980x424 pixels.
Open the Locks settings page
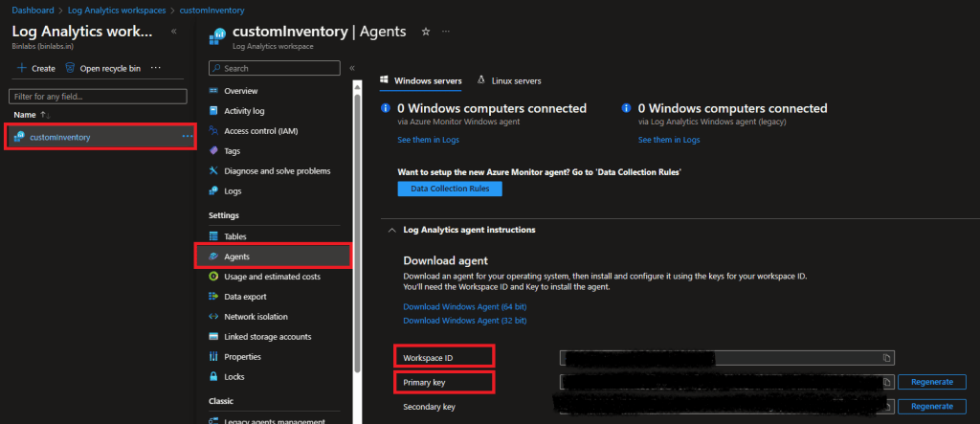(x=235, y=377)
